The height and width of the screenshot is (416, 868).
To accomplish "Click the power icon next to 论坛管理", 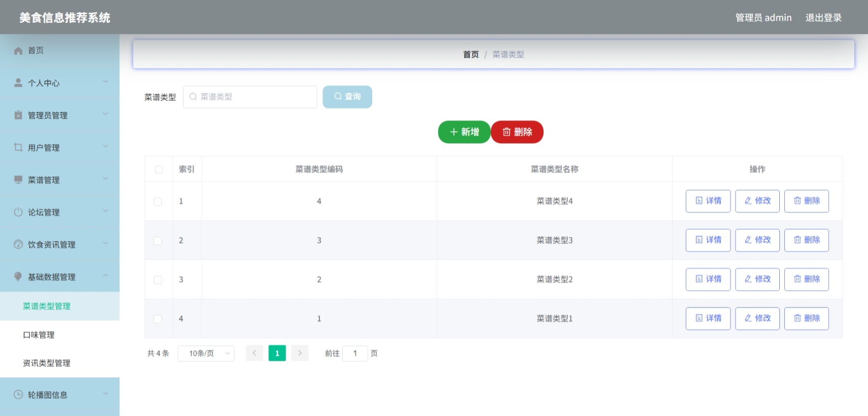I will 18,212.
